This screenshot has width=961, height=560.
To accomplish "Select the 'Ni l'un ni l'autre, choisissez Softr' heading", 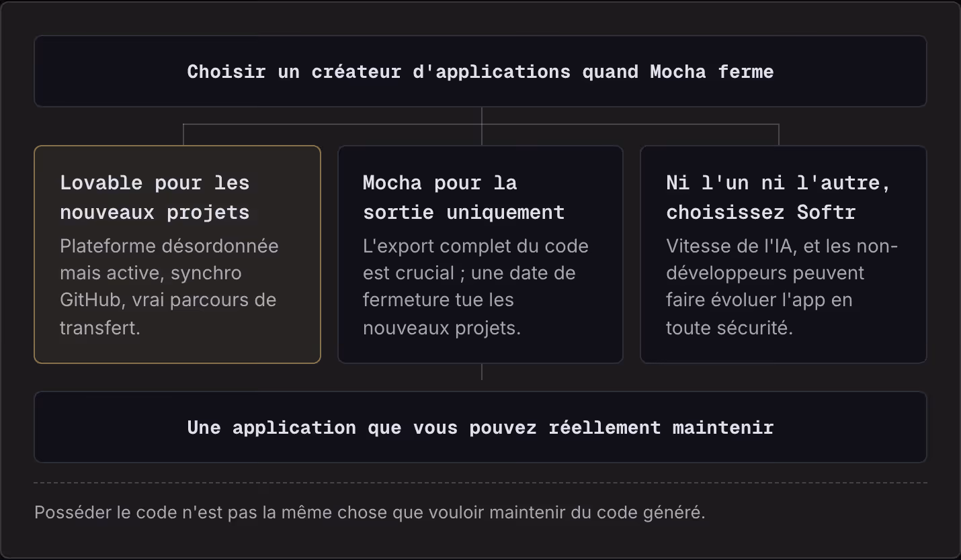I will tap(778, 197).
